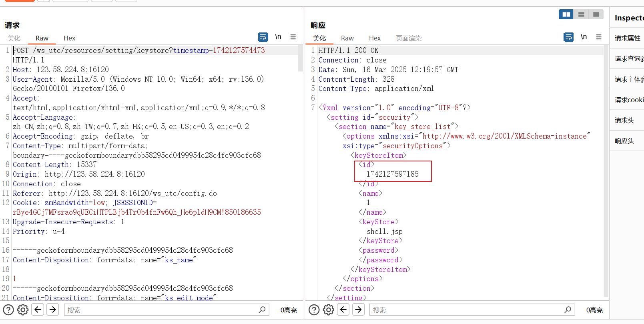
Task: Go to previous match in response search
Action: tap(343, 310)
